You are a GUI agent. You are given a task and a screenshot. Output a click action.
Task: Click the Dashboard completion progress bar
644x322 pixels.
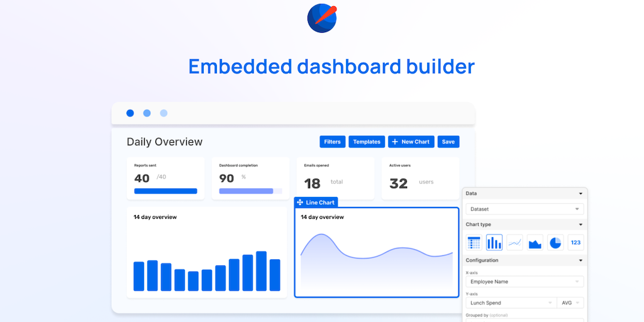click(250, 191)
